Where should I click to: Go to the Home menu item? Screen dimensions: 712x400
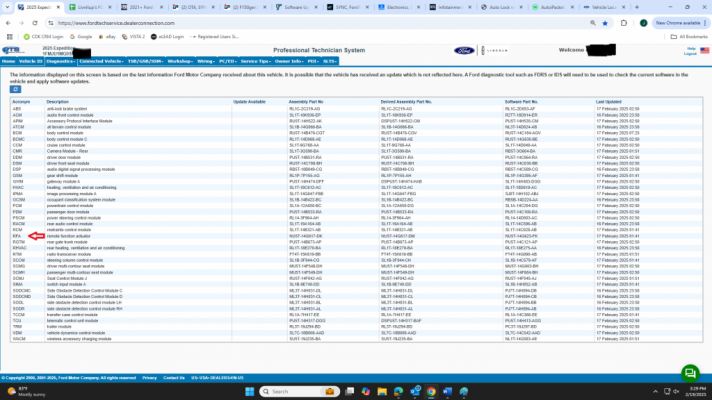coord(9,61)
